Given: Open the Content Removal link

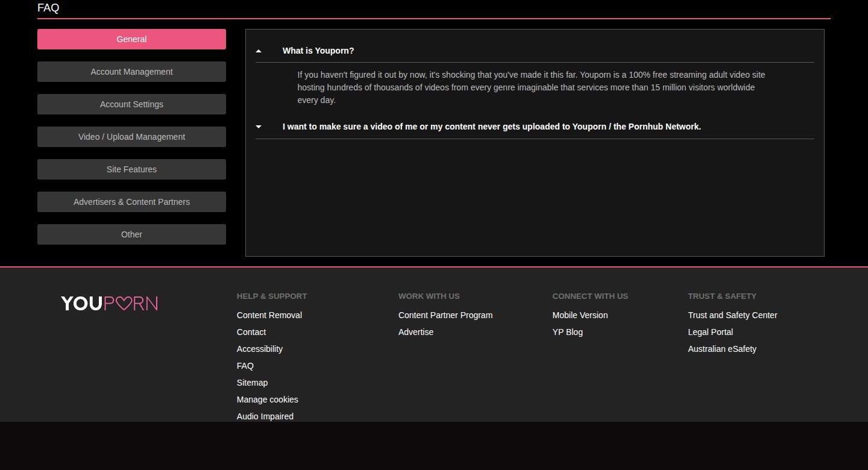Looking at the screenshot, I should point(269,315).
